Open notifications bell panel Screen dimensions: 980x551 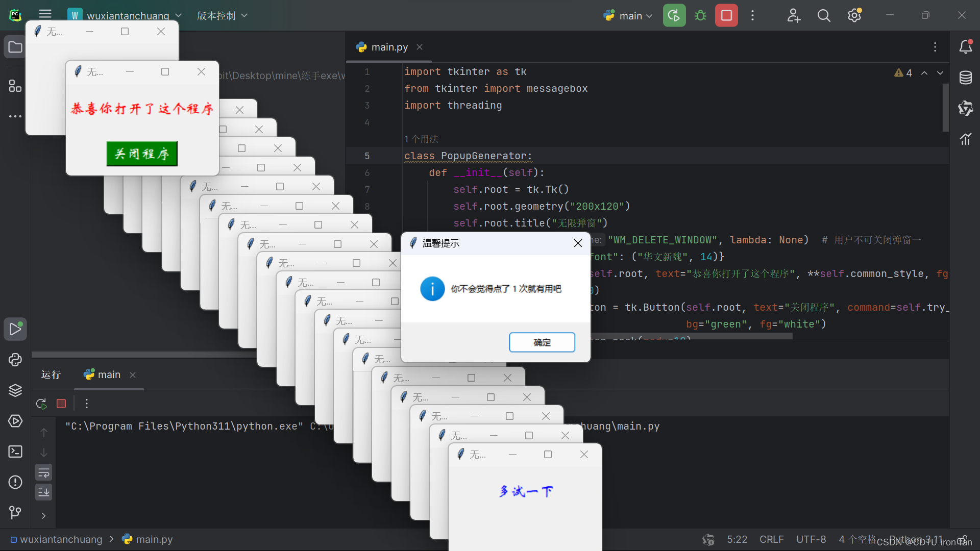pos(965,47)
